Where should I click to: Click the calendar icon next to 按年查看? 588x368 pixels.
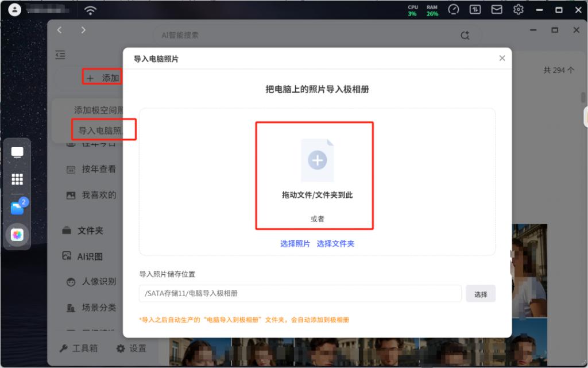click(71, 170)
